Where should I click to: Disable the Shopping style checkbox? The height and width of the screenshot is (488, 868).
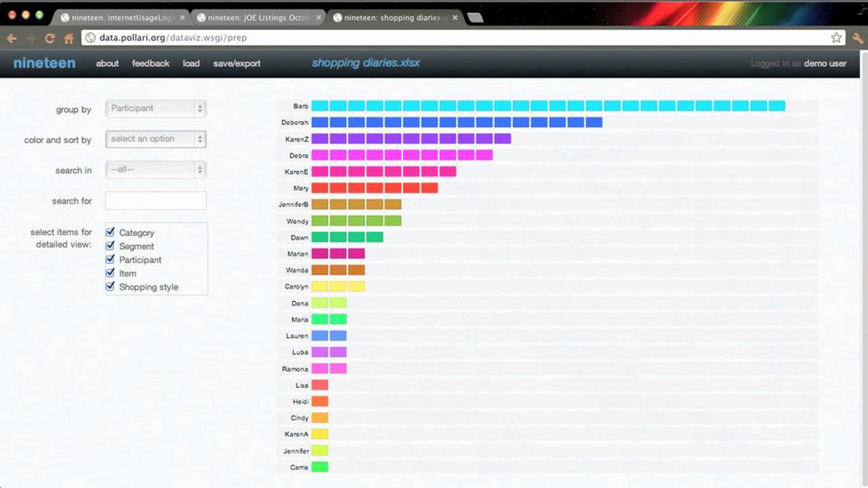click(x=110, y=286)
